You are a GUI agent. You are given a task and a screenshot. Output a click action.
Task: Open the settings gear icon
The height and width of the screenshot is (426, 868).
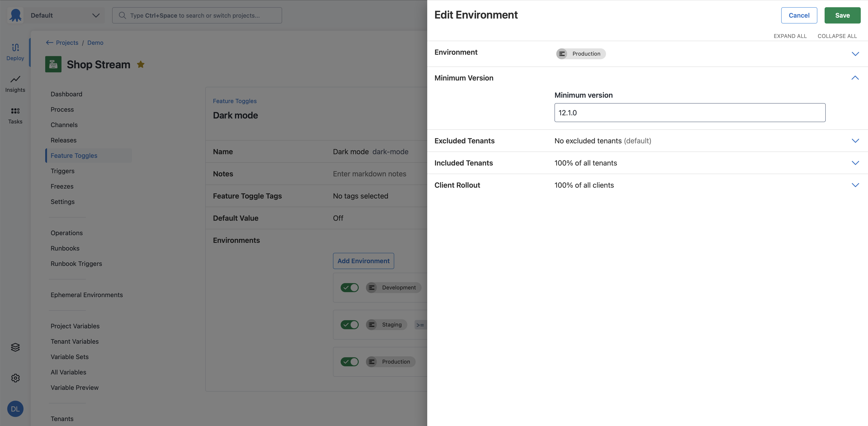point(15,378)
